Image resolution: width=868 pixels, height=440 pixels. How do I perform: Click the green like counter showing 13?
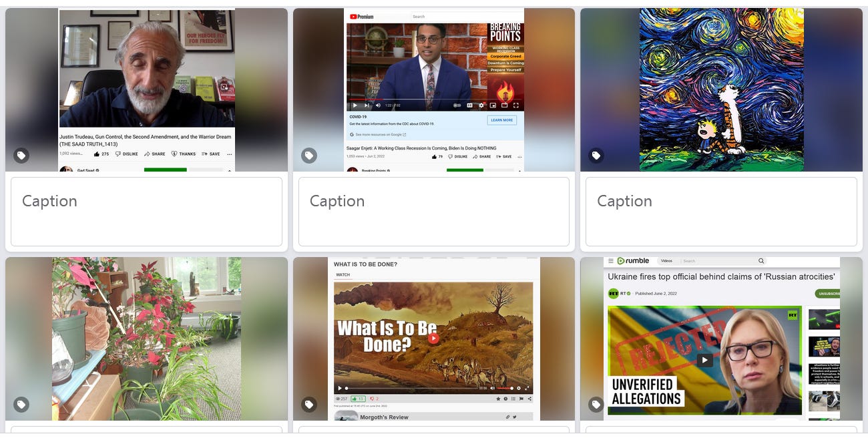(358, 399)
